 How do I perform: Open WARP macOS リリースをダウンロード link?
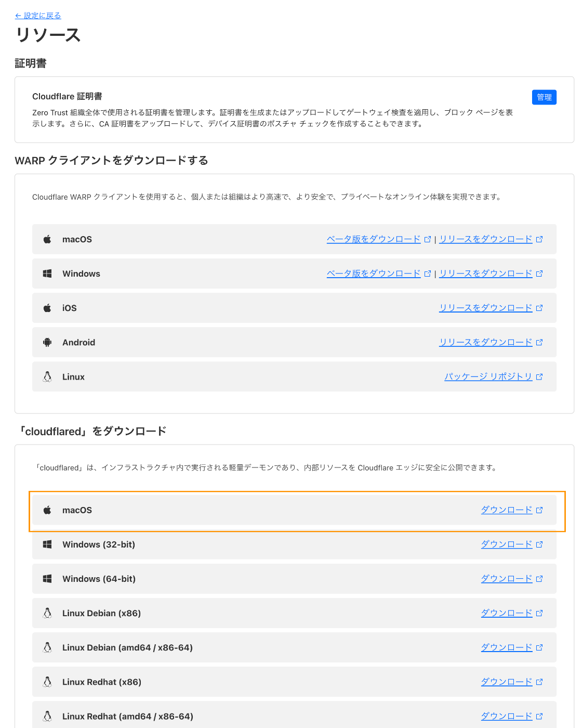tap(486, 239)
